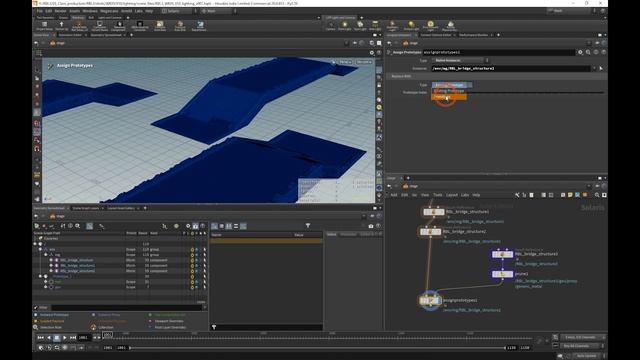Screen dimensions: 640x360
Task: Click the current frame marker on the timeline
Action: pyautogui.click(x=107, y=335)
